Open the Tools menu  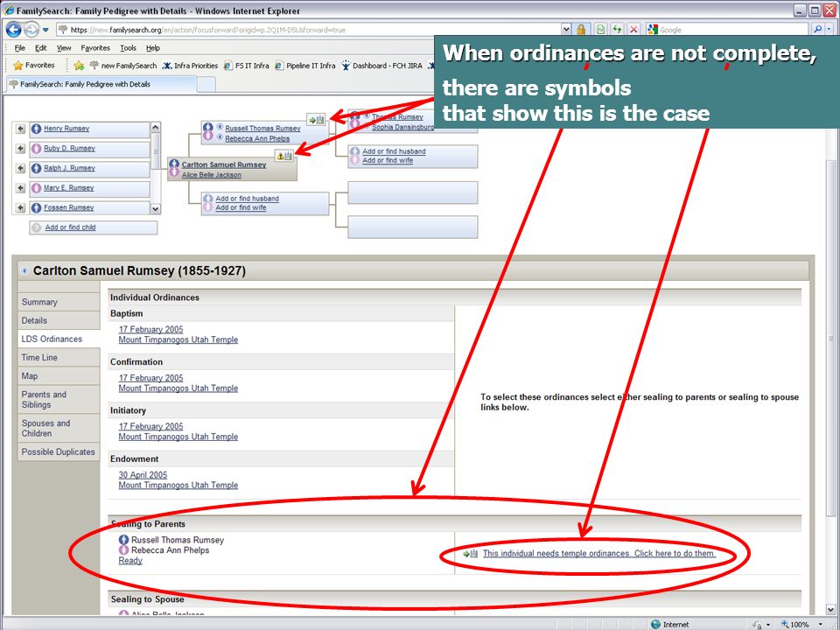tap(128, 47)
